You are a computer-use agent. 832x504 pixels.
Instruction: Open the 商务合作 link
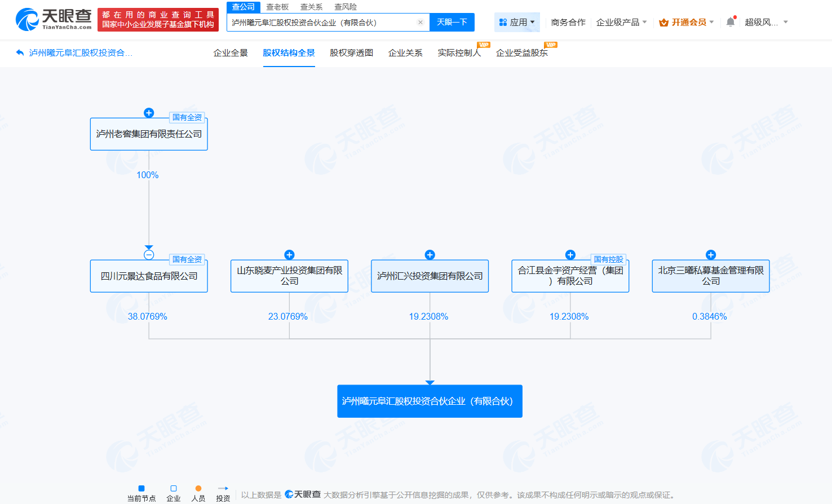click(568, 21)
